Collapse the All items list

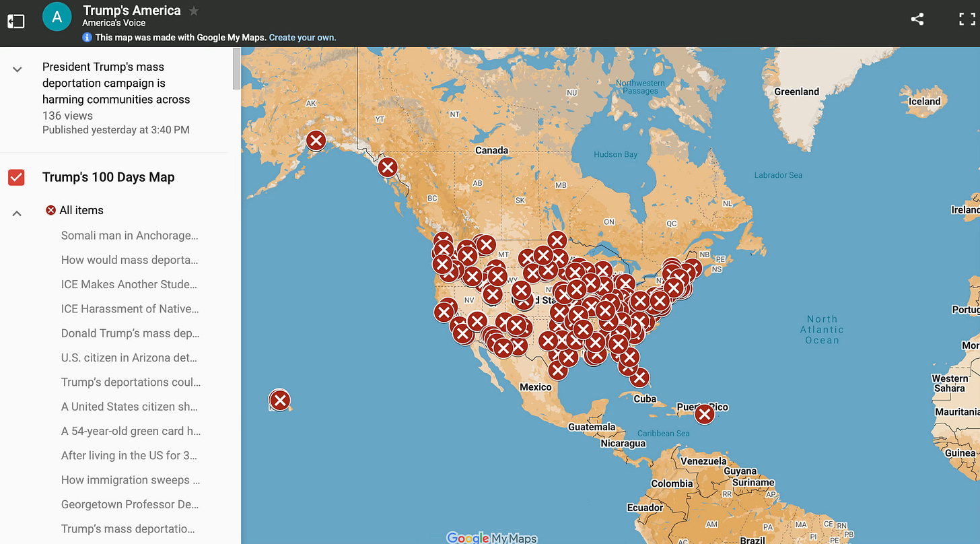[x=17, y=213]
